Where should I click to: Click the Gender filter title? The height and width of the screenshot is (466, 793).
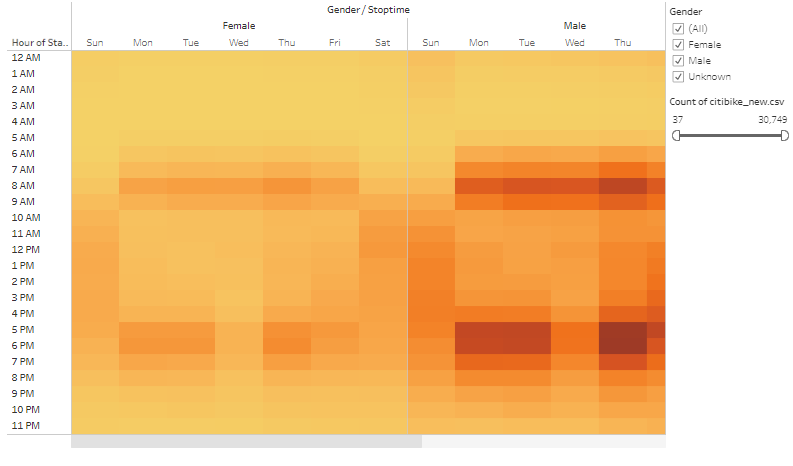pos(685,12)
